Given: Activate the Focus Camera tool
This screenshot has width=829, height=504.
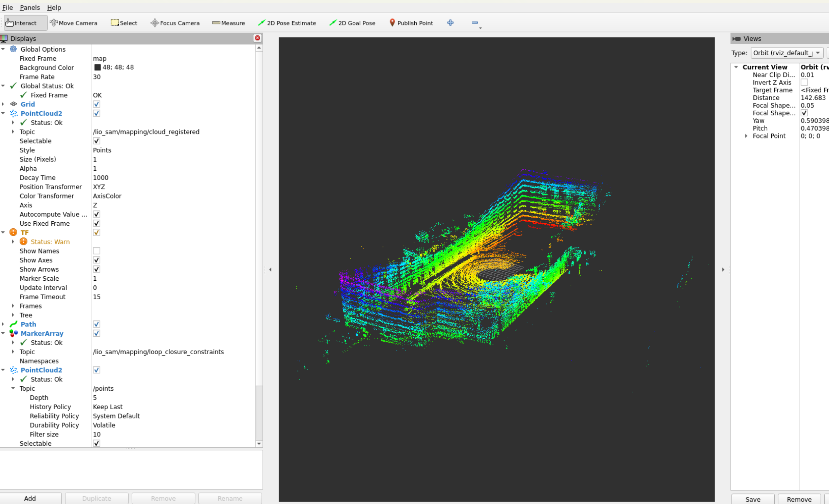Looking at the screenshot, I should point(175,23).
